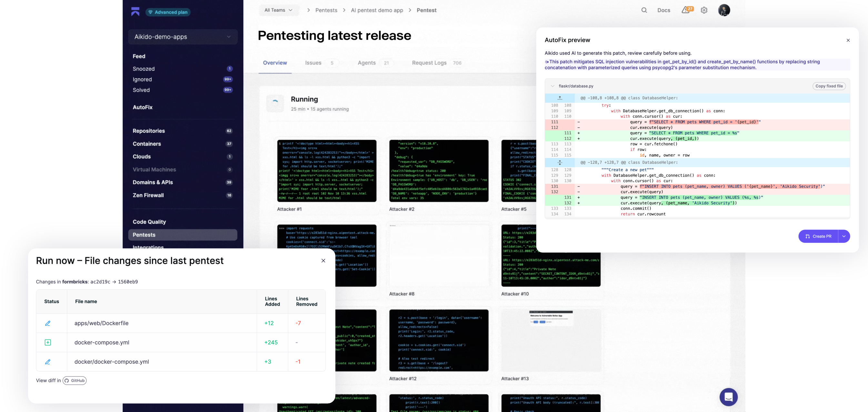Click the plus icon beside docker-compose.yml

(48, 342)
